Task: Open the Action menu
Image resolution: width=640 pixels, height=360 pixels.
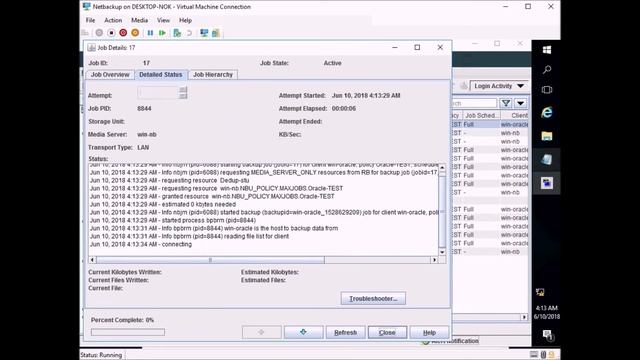Action: point(113,20)
